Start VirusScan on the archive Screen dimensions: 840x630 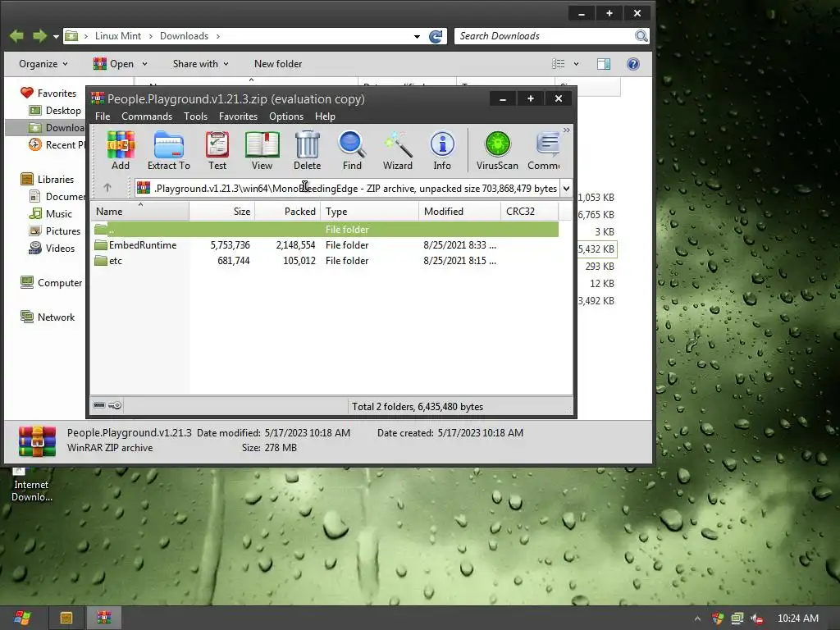pyautogui.click(x=497, y=151)
